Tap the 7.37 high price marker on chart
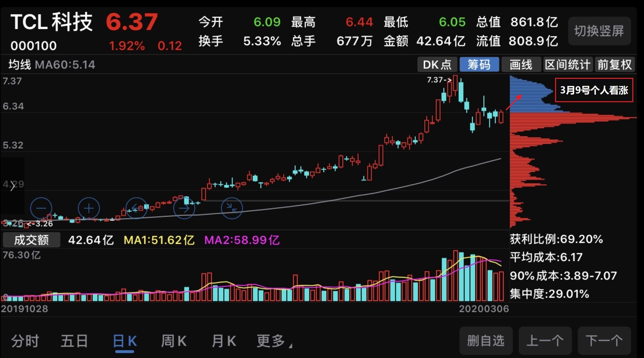Image resolution: width=644 pixels, height=358 pixels. point(439,79)
